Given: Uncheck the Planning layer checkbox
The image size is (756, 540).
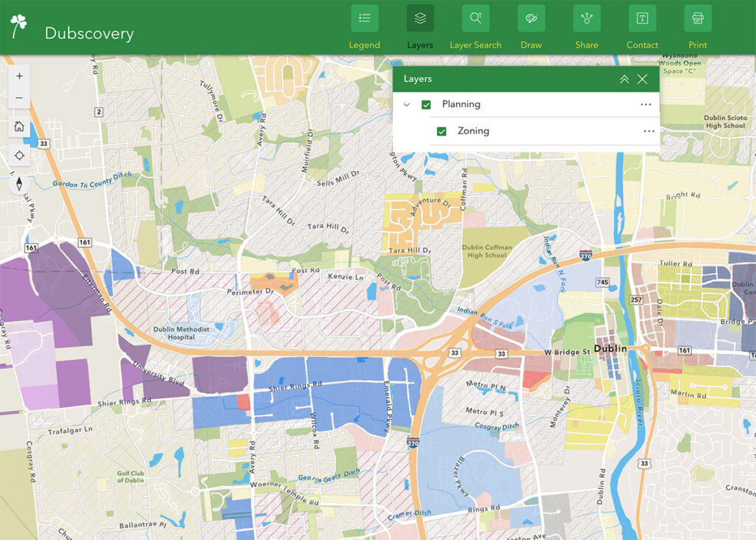Looking at the screenshot, I should click(x=426, y=105).
